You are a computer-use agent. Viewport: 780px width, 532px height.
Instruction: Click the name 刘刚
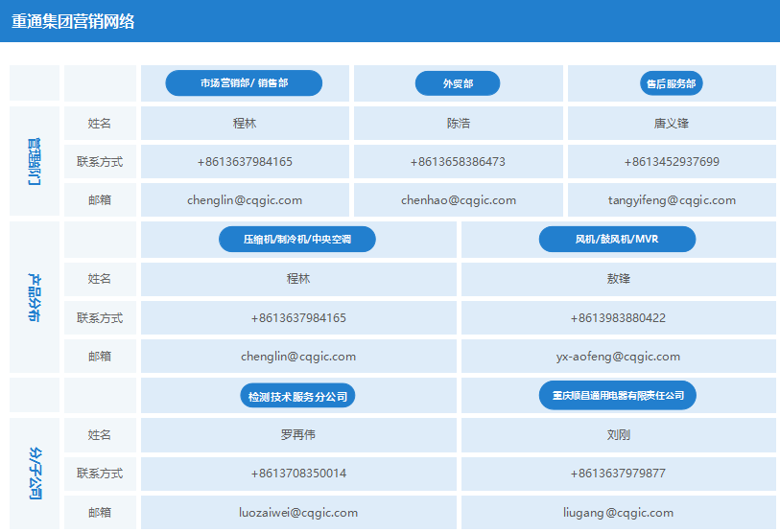[x=618, y=434]
